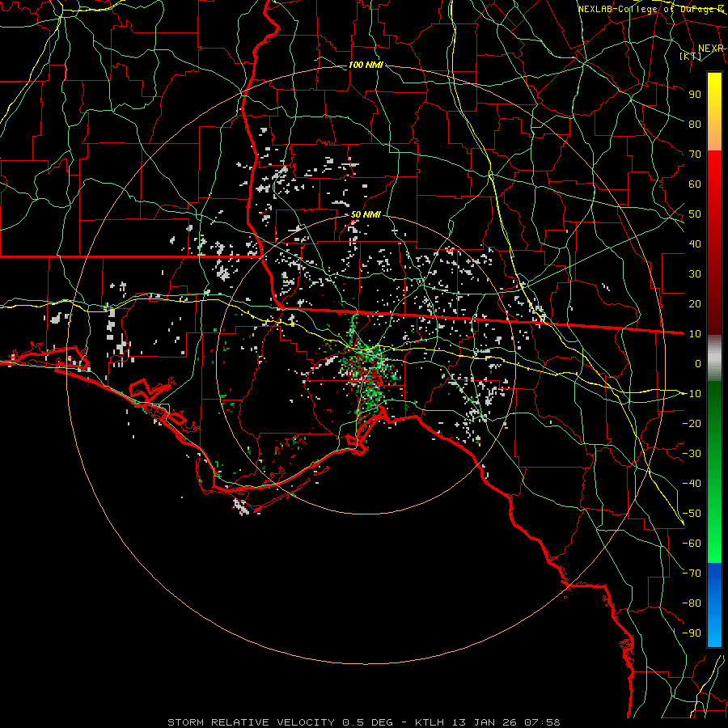Click the 50 value on velocity scale

tap(695, 214)
